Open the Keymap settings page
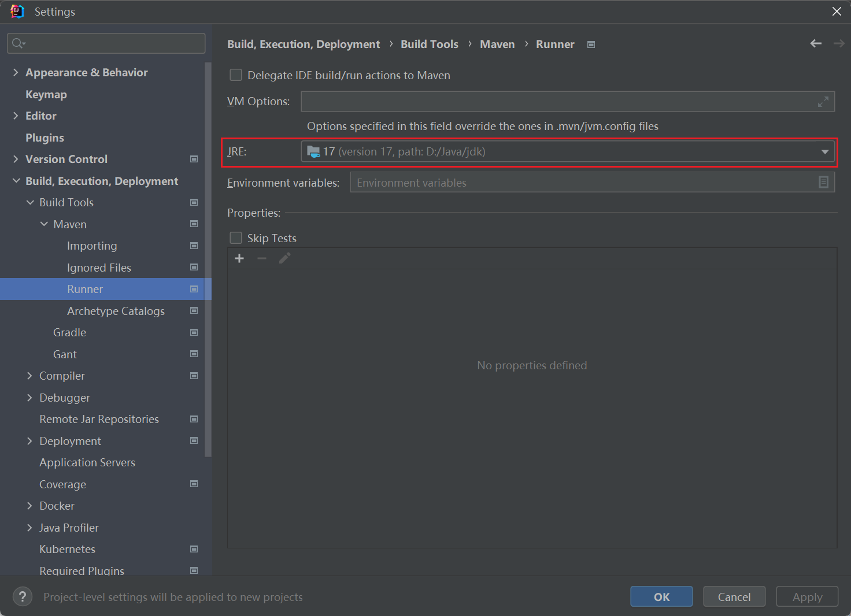The width and height of the screenshot is (851, 616). click(x=46, y=94)
